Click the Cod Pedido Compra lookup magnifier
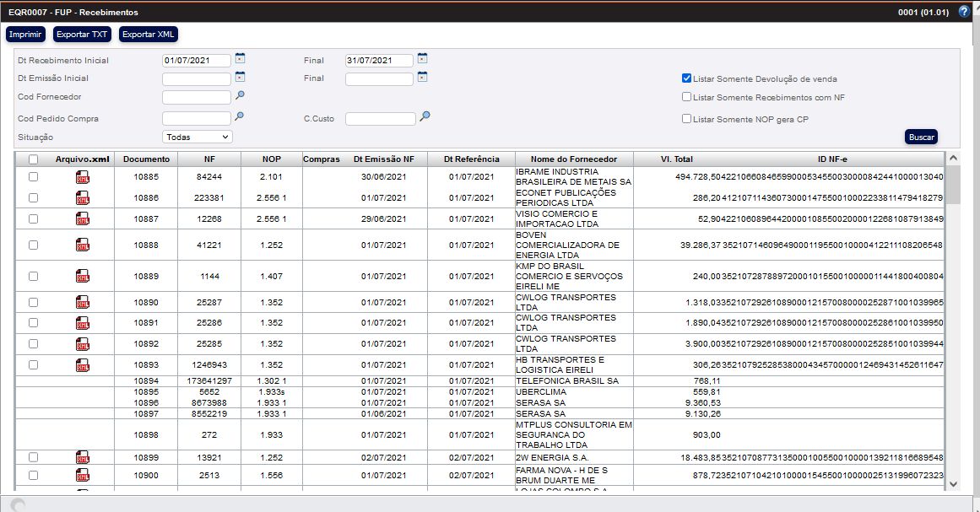Image resolution: width=980 pixels, height=512 pixels. (x=240, y=117)
